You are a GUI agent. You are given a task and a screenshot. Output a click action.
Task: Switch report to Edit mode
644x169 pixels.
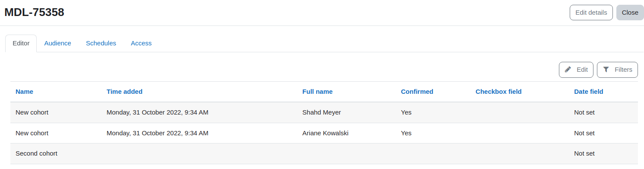point(576,70)
